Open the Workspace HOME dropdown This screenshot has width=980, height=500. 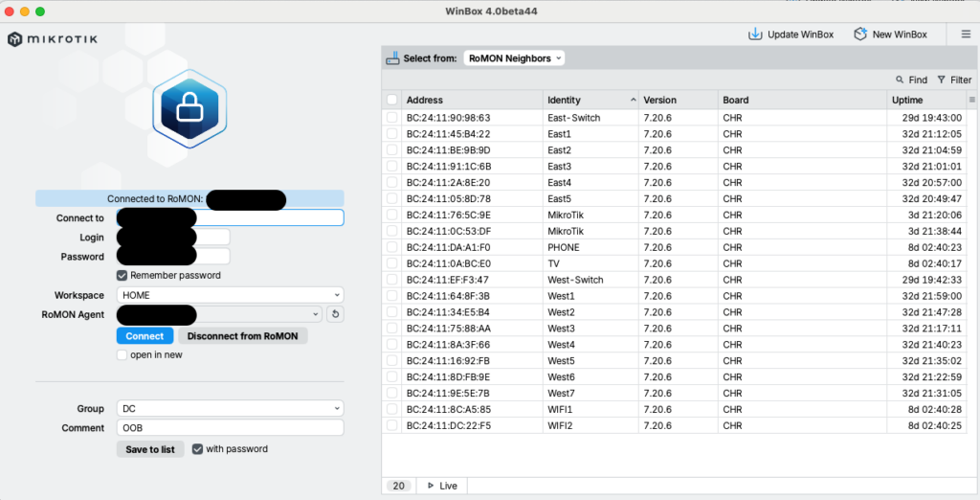pyautogui.click(x=230, y=295)
